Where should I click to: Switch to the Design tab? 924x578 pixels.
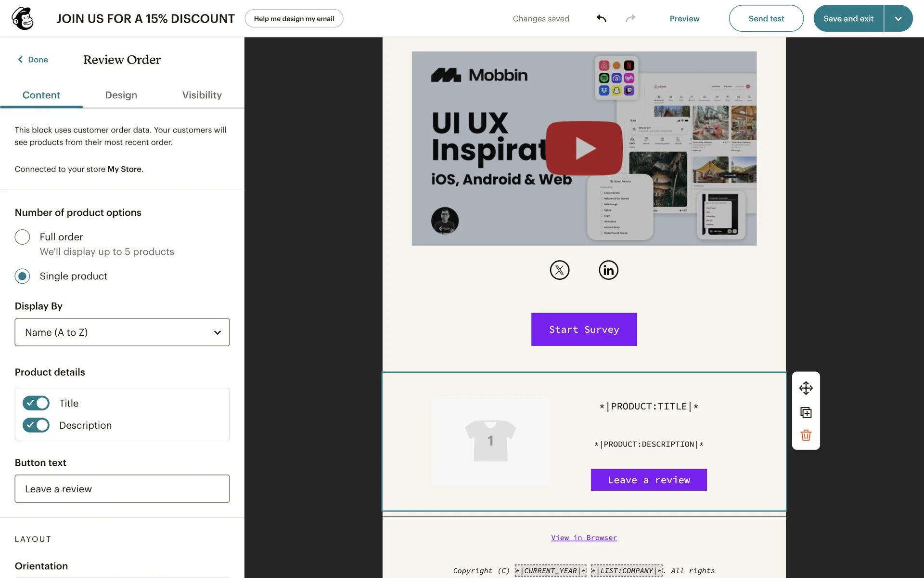coord(121,95)
